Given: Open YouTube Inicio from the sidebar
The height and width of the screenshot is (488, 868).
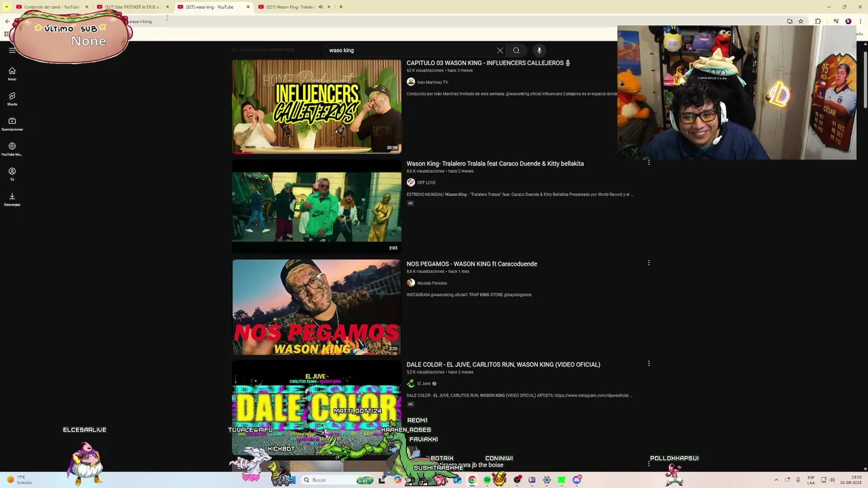Looking at the screenshot, I should point(12,74).
